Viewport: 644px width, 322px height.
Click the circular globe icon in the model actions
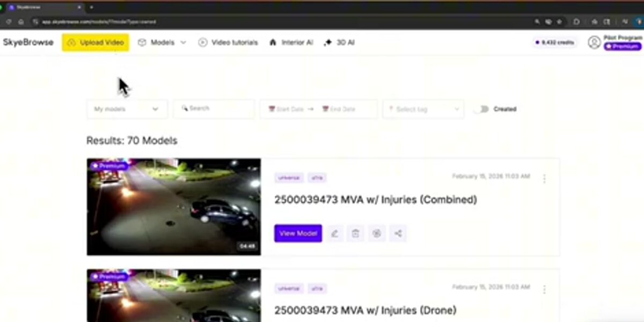(377, 233)
